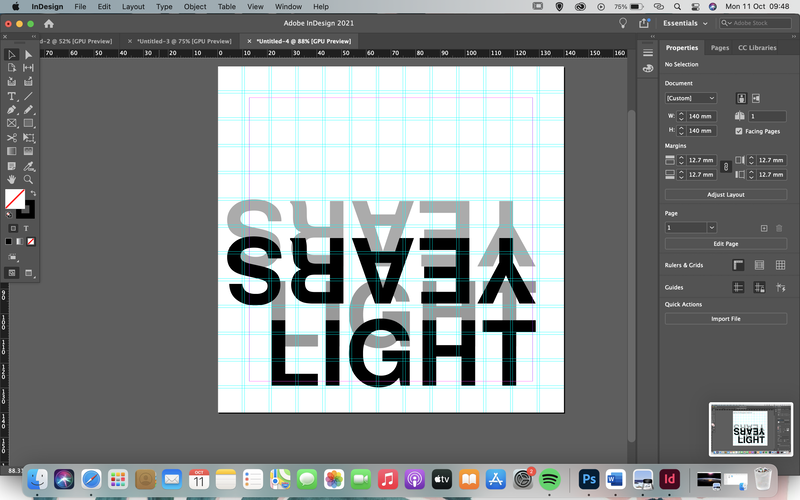
Task: Switch to the Pages tab
Action: point(719,47)
